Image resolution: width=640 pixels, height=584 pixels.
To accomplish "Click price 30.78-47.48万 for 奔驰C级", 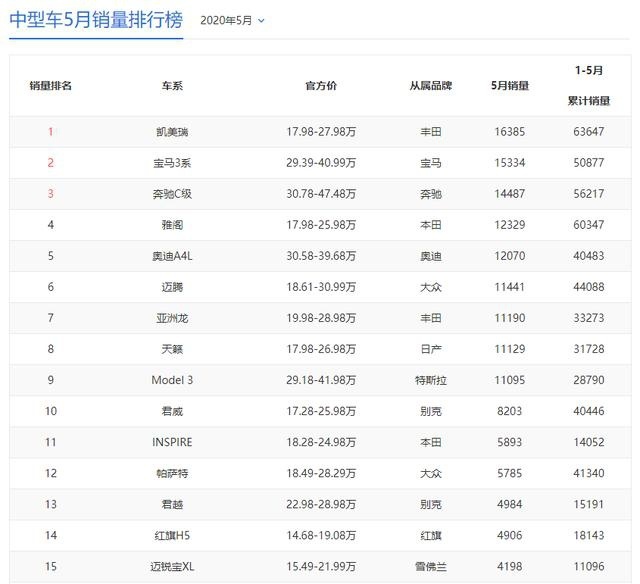I will [x=321, y=194].
